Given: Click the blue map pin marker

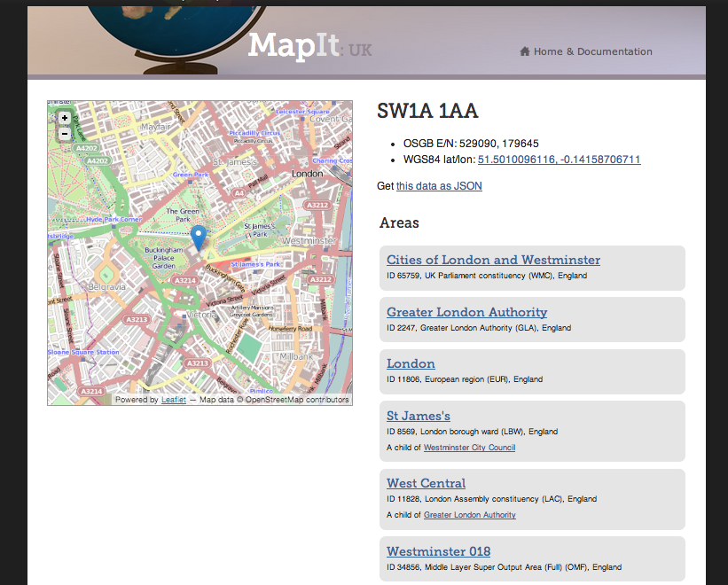Looking at the screenshot, I should [x=199, y=238].
